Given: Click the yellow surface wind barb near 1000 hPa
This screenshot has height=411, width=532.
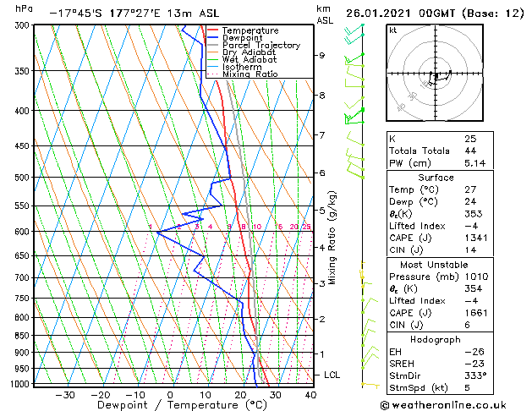Looking at the screenshot, I should point(370,385).
